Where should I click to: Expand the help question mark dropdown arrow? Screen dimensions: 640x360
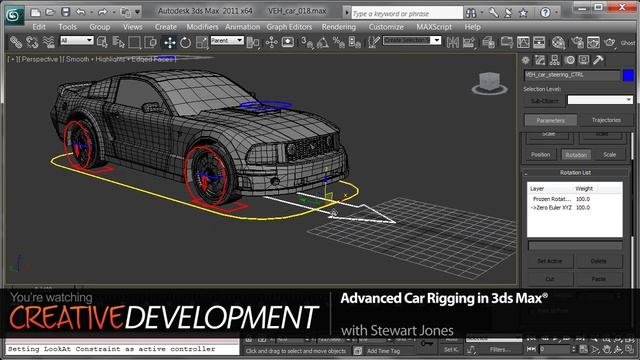[x=556, y=13]
